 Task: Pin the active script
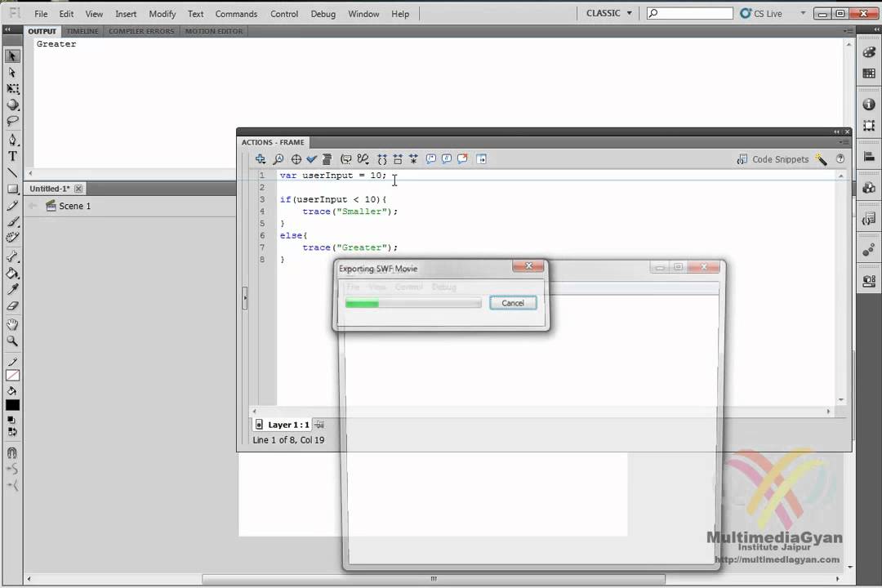pos(319,425)
